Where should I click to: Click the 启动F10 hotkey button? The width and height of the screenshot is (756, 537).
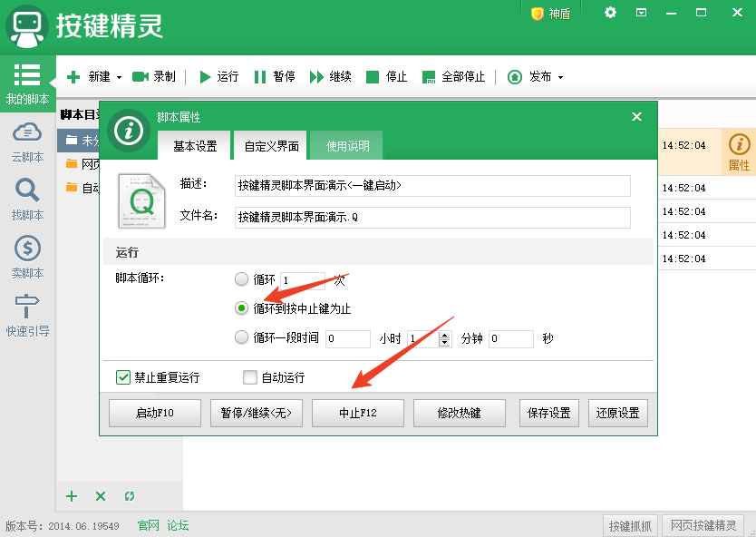155,413
